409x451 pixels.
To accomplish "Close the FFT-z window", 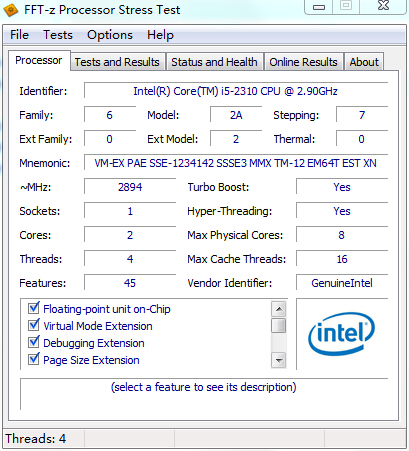I will 383,6.
